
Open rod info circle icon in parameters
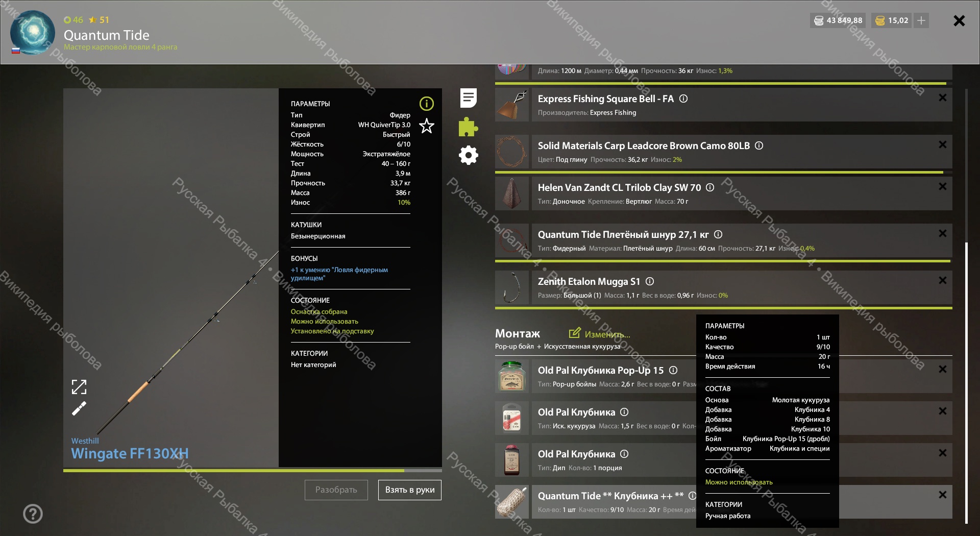coord(427,104)
